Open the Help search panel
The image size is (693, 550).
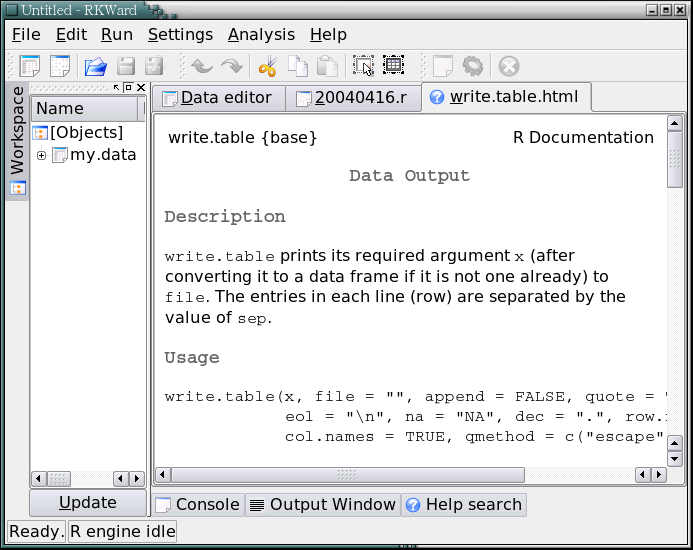coord(463,504)
